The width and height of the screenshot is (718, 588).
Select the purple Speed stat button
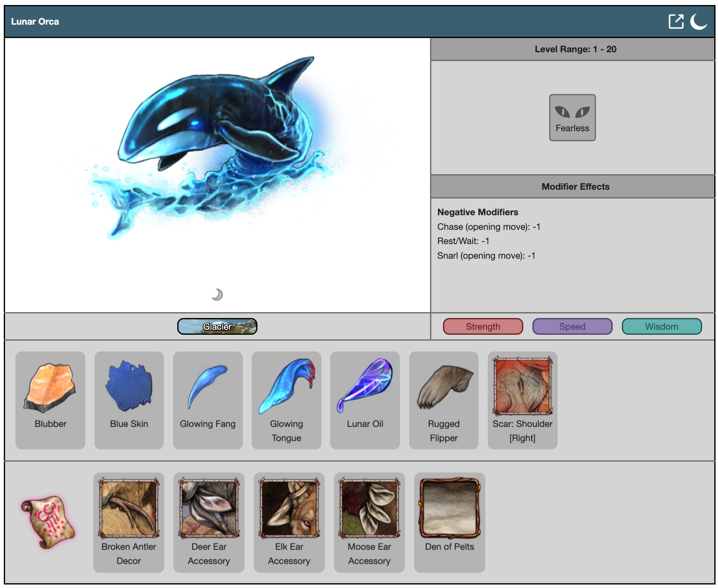[572, 326]
